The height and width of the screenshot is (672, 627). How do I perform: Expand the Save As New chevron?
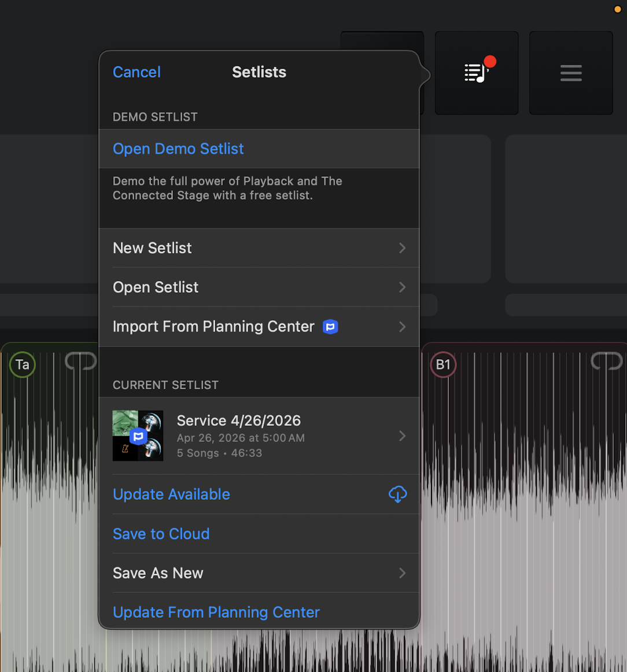402,573
